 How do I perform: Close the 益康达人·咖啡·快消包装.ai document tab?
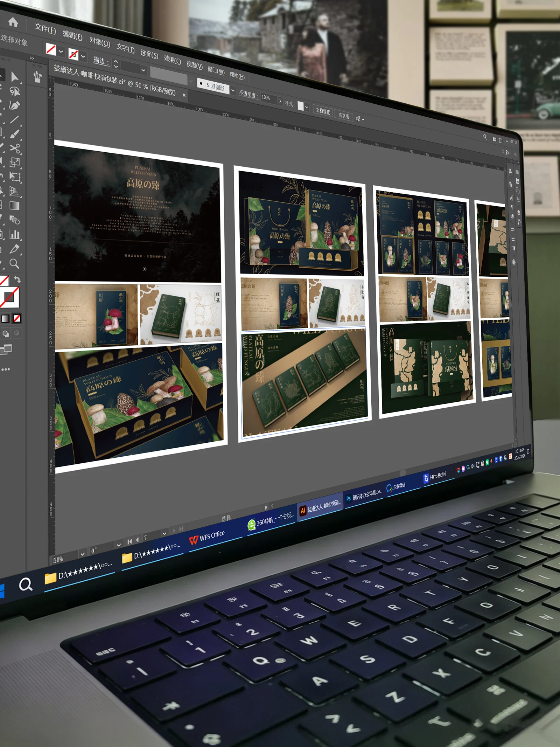184,95
